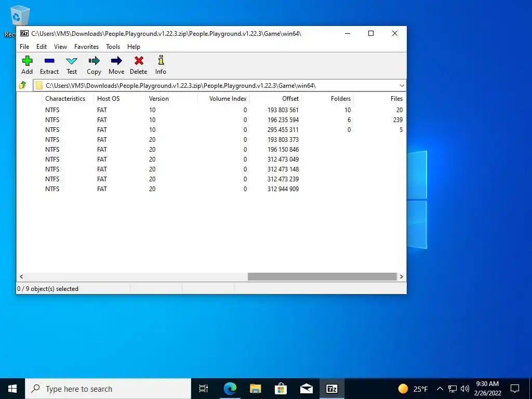Click the Extract toolbar icon
532x399 pixels.
coord(49,61)
